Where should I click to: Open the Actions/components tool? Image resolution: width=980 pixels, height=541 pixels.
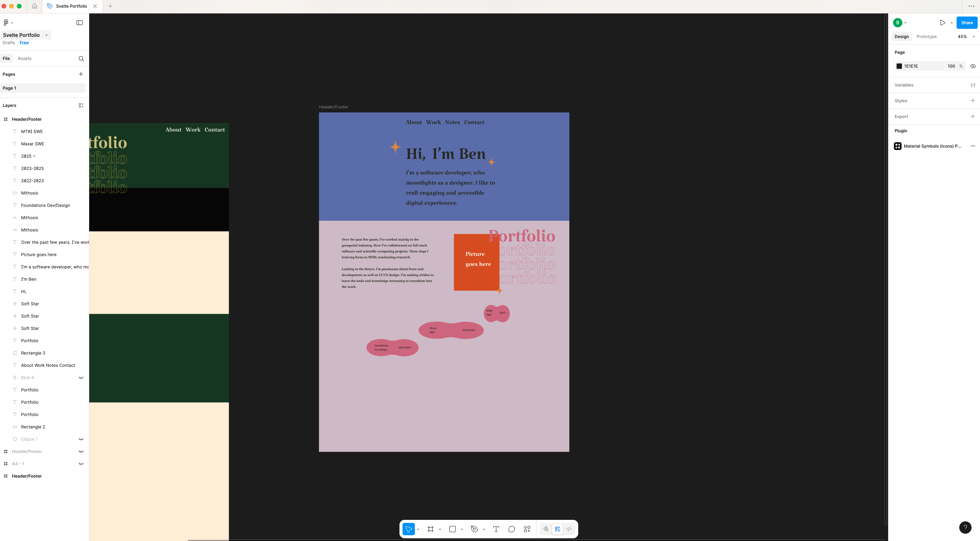[527, 529]
